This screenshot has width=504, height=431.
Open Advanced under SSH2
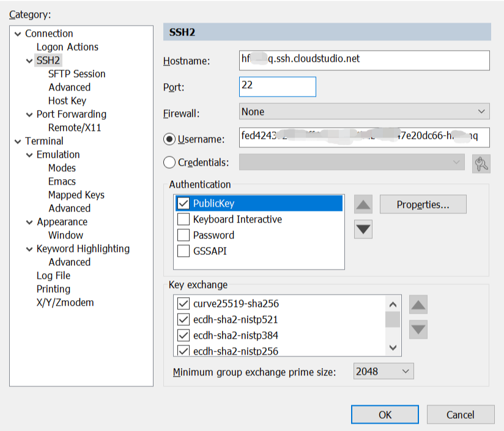pyautogui.click(x=70, y=87)
